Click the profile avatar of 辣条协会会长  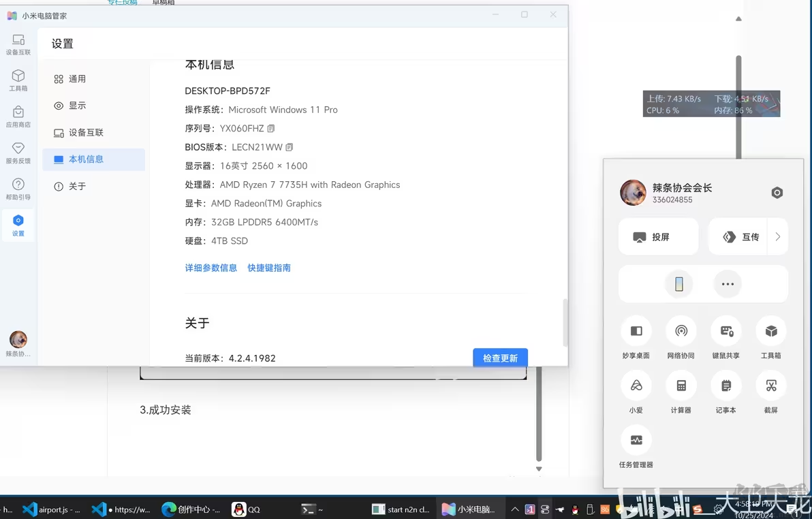pyautogui.click(x=633, y=193)
